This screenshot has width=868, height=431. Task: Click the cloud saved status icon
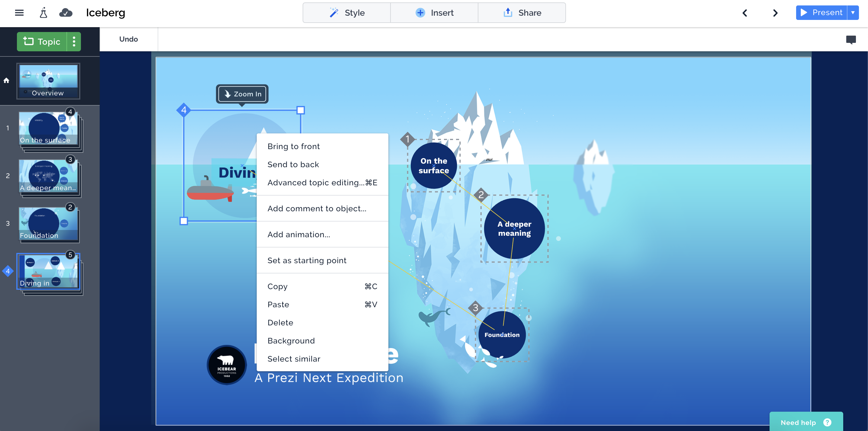pyautogui.click(x=66, y=13)
